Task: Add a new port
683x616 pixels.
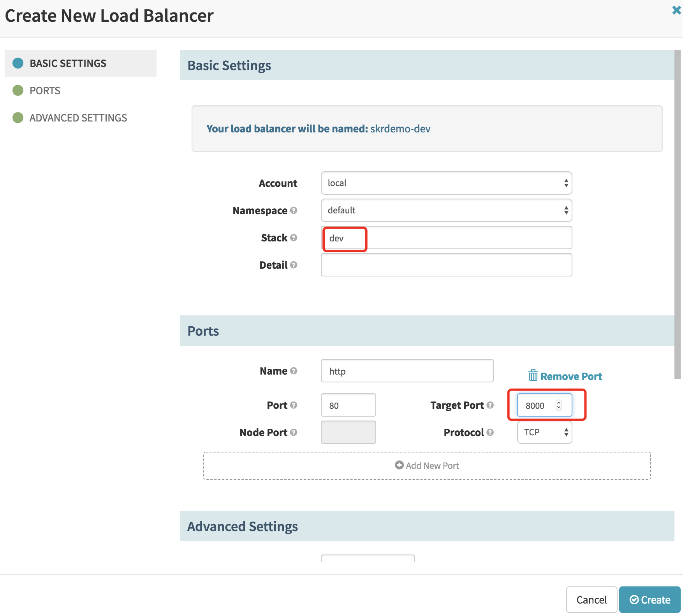Action: pos(427,466)
